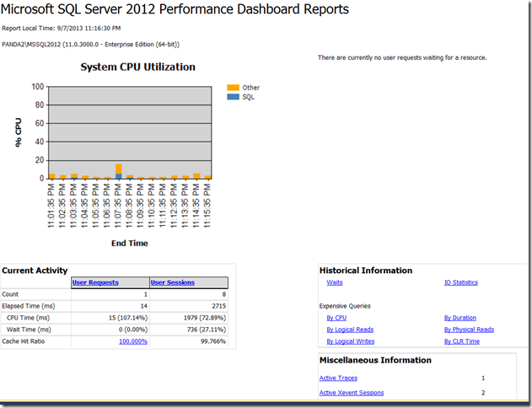Select the By CLR Time link
This screenshot has height=408, width=532.
[x=462, y=341]
